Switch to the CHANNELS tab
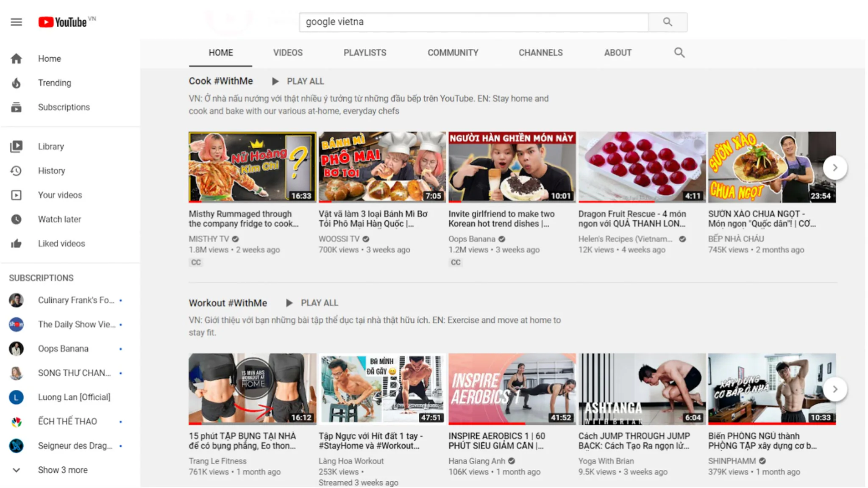This screenshot has width=868, height=488. point(540,53)
